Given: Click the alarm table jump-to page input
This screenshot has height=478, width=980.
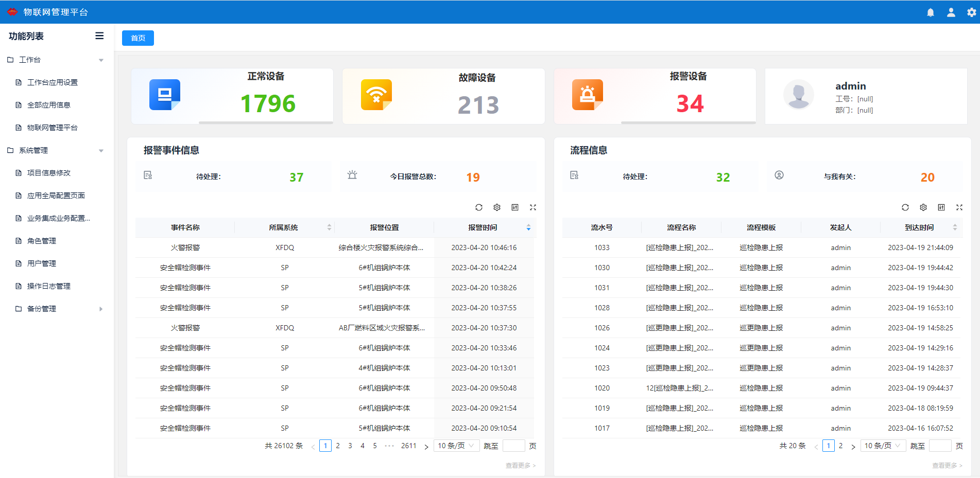Looking at the screenshot, I should [x=513, y=446].
